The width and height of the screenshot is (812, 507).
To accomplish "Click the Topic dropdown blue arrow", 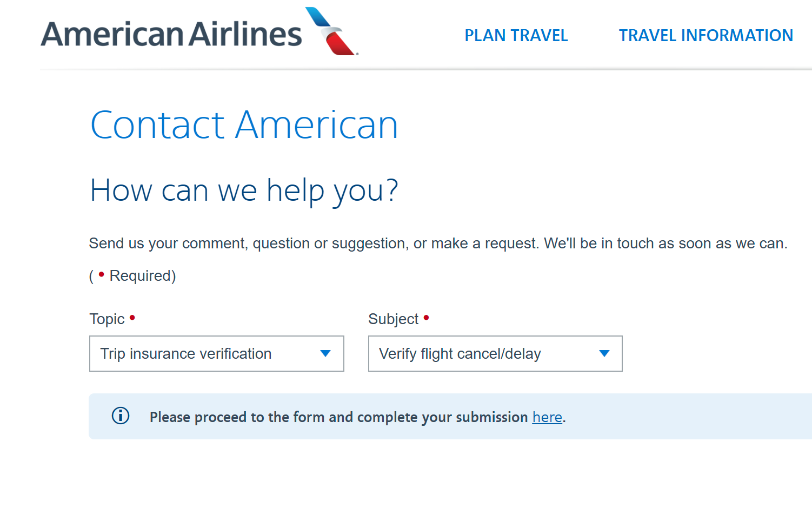I will (325, 354).
